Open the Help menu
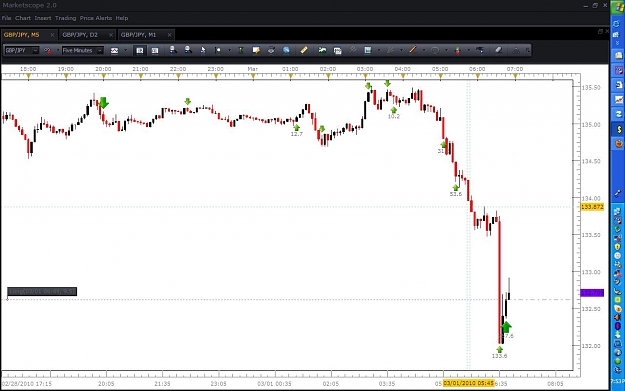This screenshot has height=391, width=625. point(122,18)
